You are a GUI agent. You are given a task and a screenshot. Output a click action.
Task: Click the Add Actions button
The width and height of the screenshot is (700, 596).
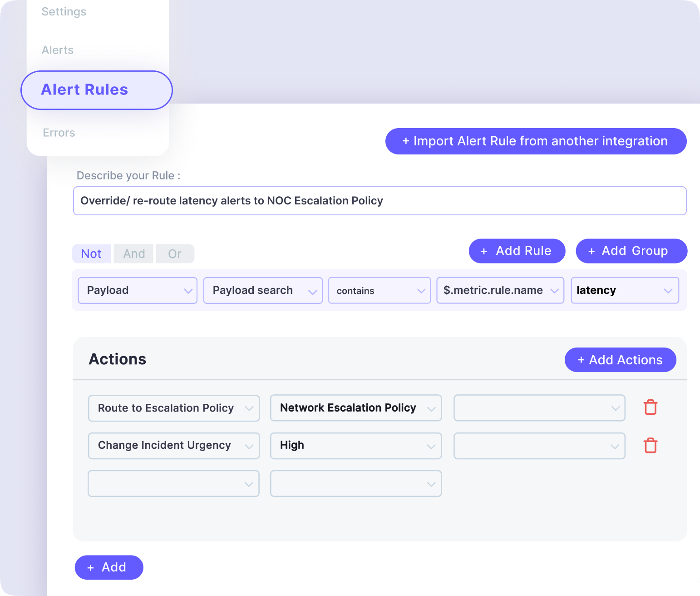[620, 360]
